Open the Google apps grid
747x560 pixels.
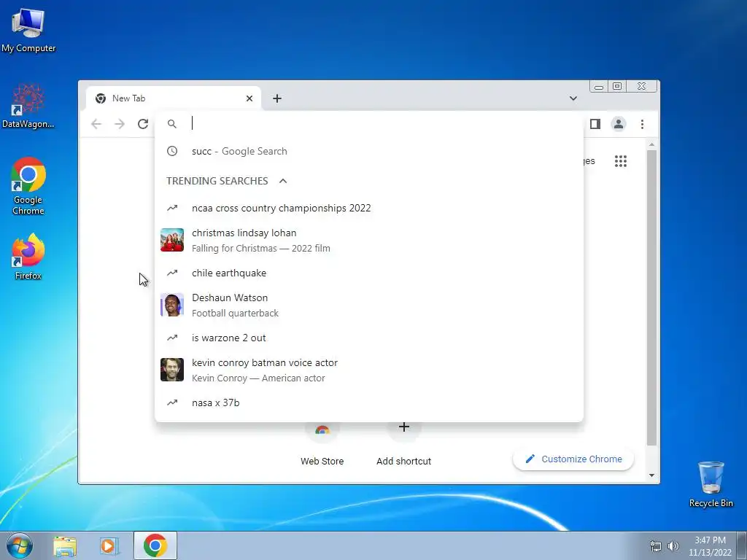(x=620, y=161)
